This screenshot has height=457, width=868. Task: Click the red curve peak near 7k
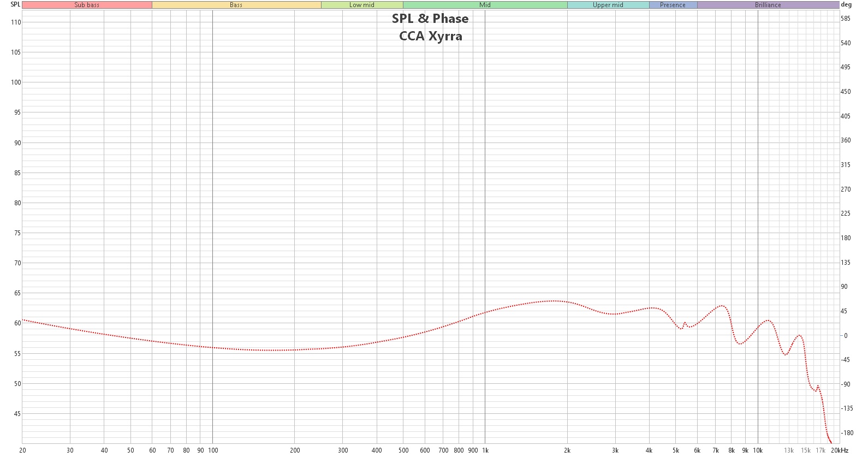[722, 306]
